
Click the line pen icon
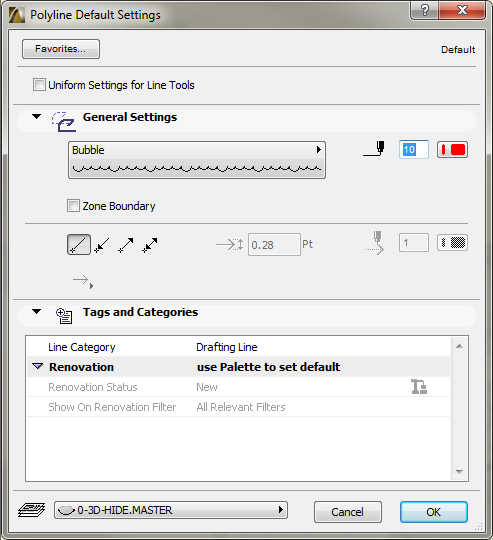[374, 149]
